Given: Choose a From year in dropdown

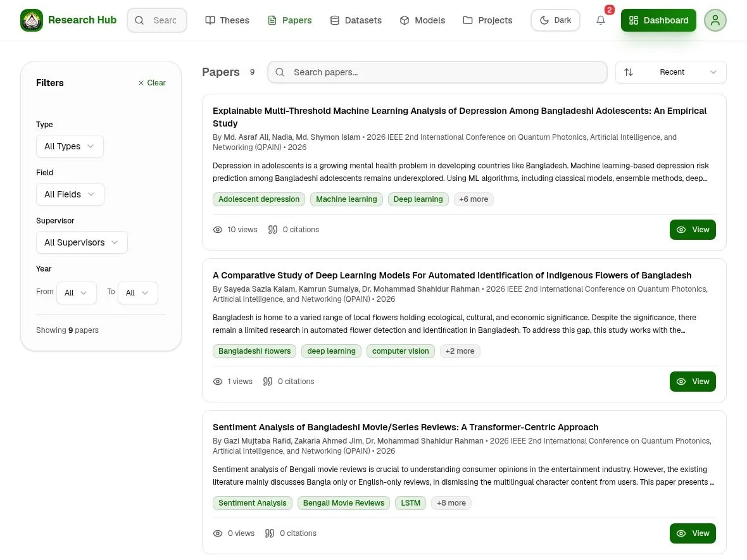Looking at the screenshot, I should [76, 293].
